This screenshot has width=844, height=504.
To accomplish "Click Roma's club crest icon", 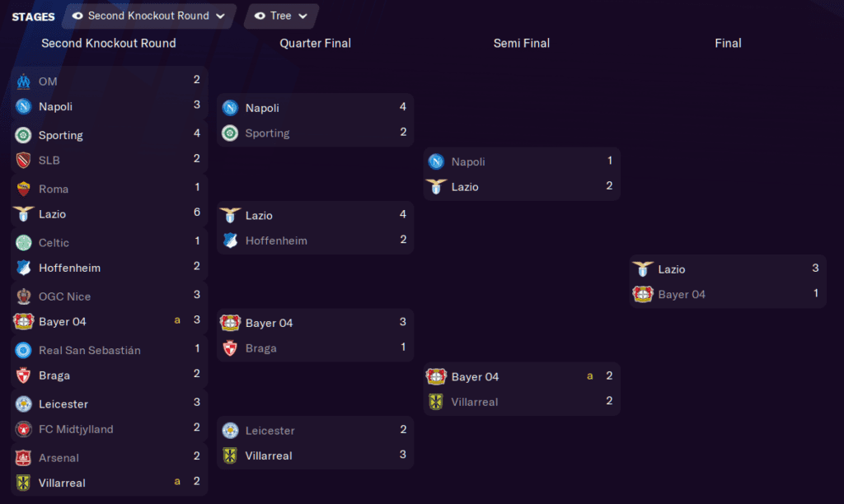I will click(23, 189).
